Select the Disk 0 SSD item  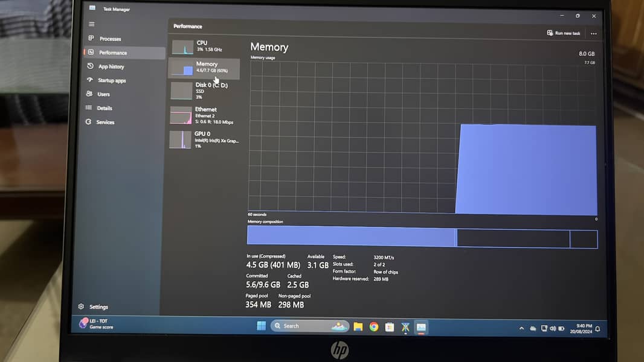[x=204, y=91]
